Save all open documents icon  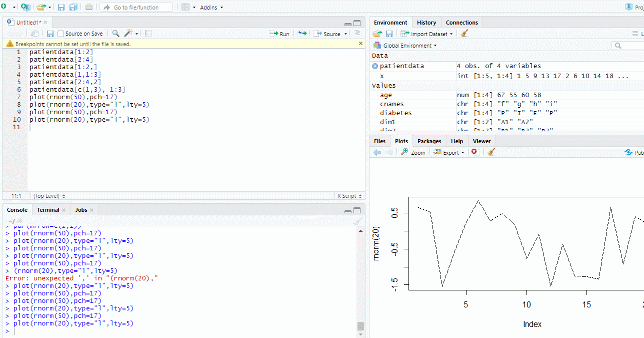(73, 8)
